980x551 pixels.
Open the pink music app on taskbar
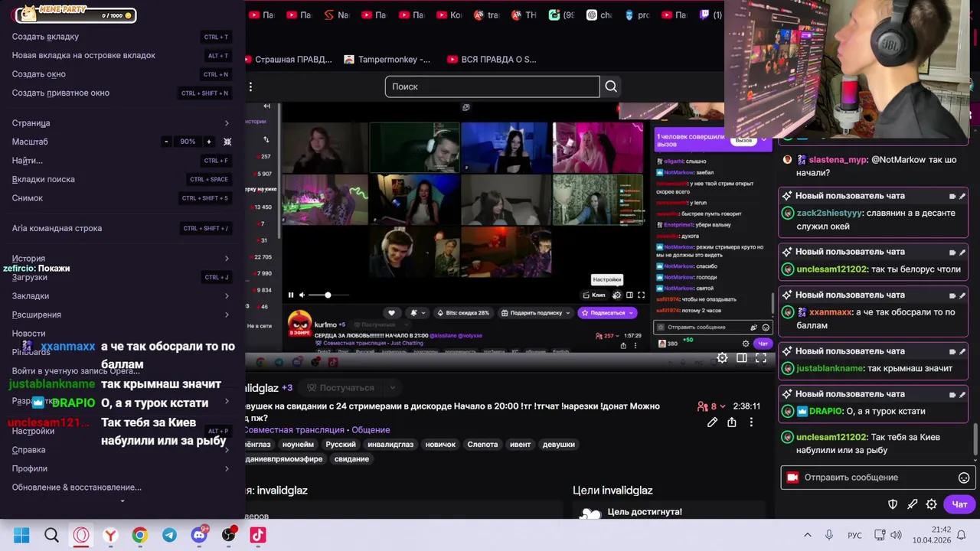[258, 535]
